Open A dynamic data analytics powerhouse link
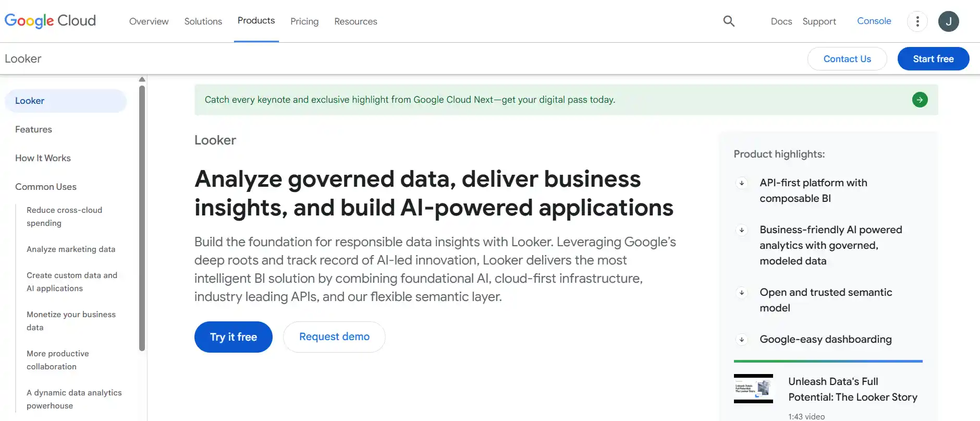The image size is (980, 421). point(74,399)
